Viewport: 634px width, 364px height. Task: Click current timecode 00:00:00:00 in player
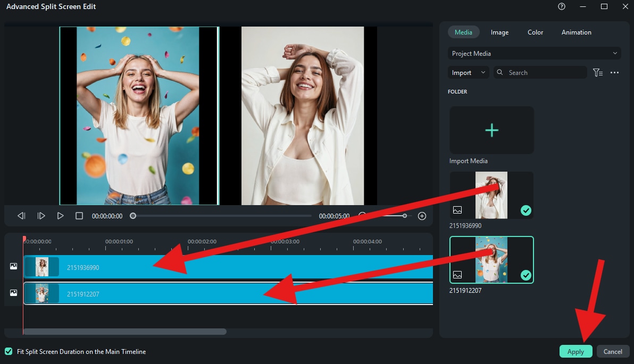[x=107, y=216]
